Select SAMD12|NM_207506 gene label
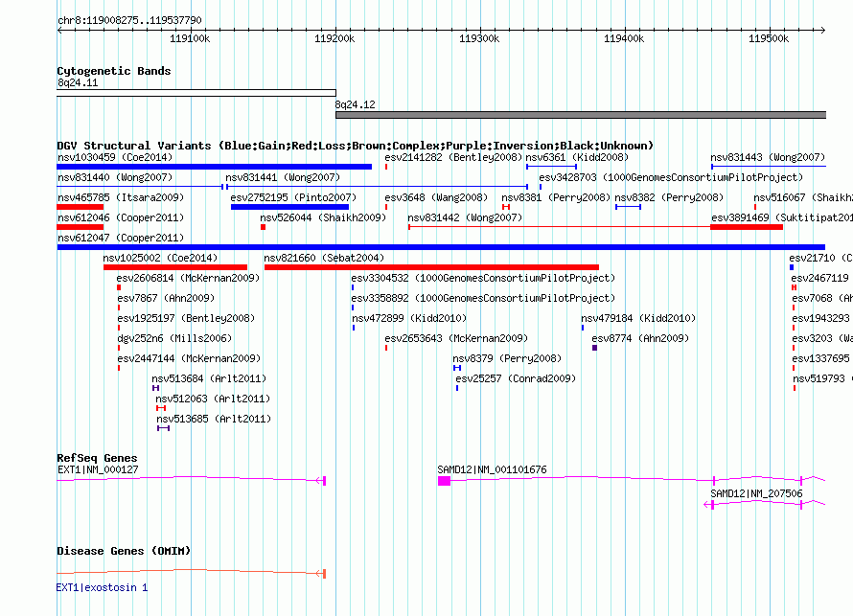853x616 pixels. [757, 493]
